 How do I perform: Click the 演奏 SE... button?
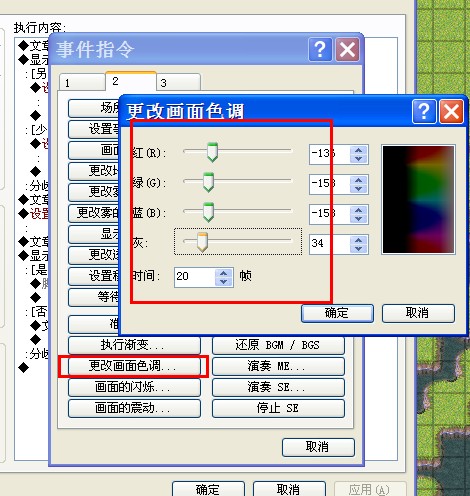(278, 387)
